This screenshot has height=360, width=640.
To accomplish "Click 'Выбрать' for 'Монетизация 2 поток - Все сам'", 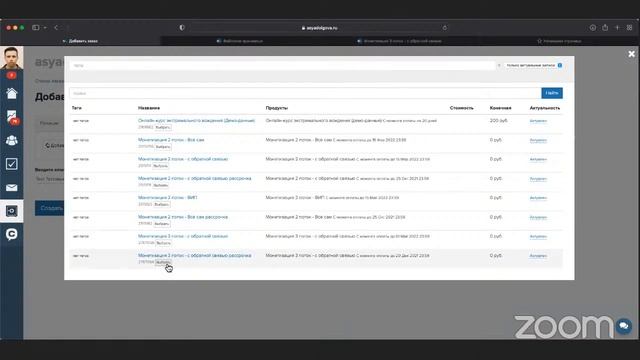I will click(x=163, y=147).
